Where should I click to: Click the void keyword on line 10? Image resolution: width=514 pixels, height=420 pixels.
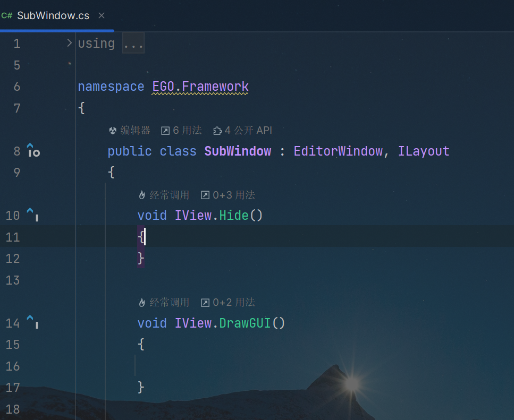(152, 216)
